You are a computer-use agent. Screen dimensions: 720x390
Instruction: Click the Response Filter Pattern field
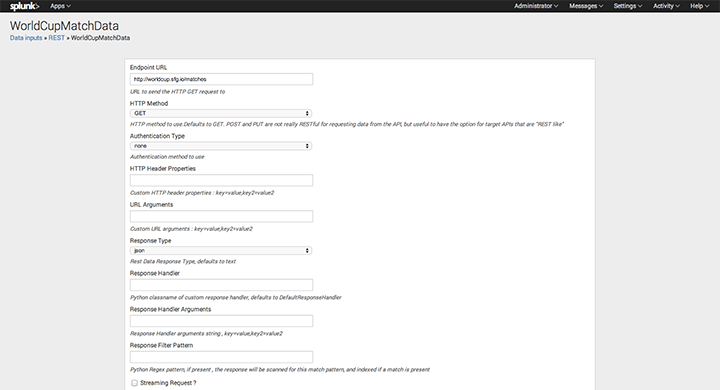click(x=221, y=357)
